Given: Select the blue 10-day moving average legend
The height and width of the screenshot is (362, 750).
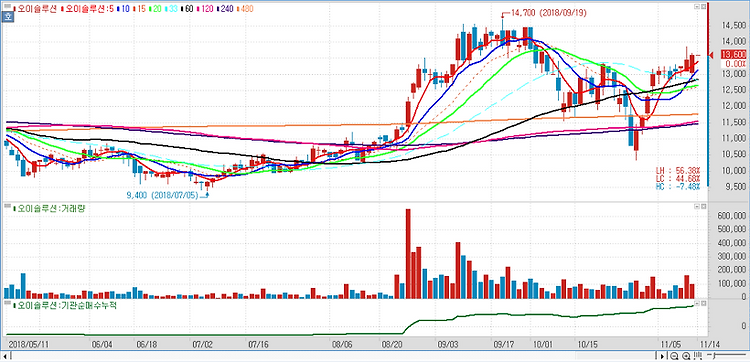Looking at the screenshot, I should tap(123, 9).
